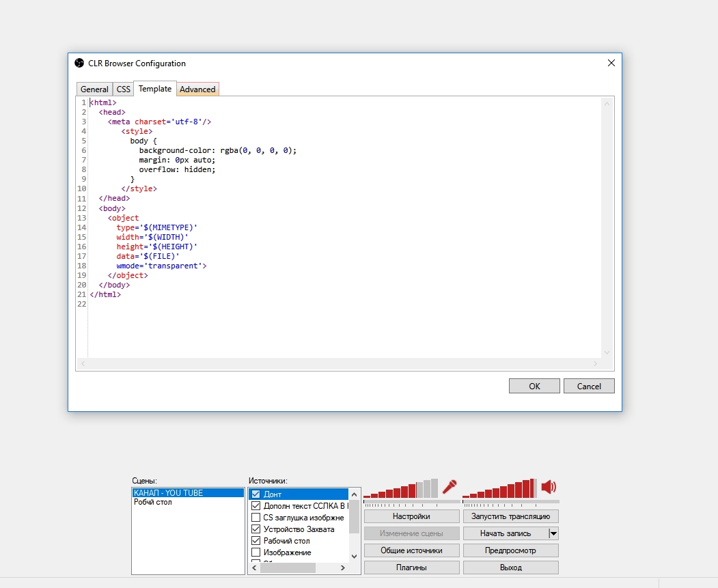Confirm with the OK button
The height and width of the screenshot is (588, 718).
(534, 386)
